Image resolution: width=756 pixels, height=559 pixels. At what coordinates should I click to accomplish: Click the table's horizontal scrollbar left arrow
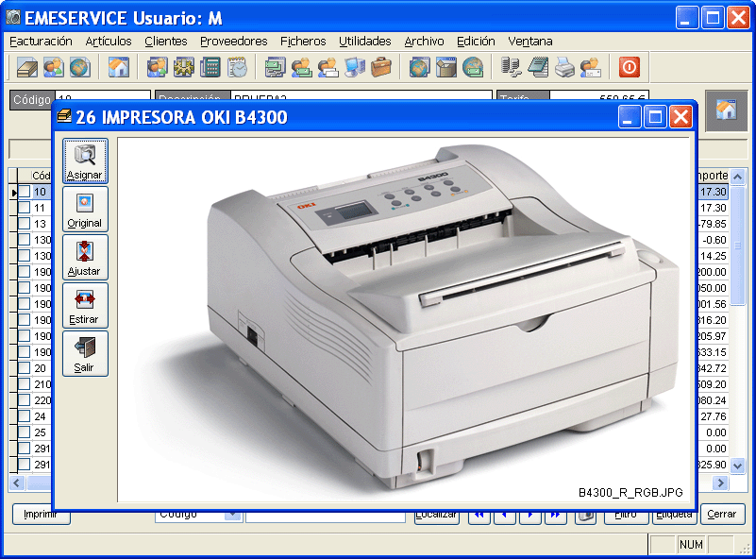17,483
